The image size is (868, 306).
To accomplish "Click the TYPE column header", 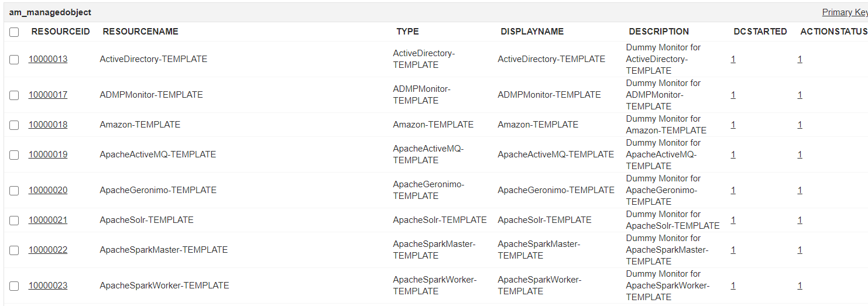I will coord(408,32).
